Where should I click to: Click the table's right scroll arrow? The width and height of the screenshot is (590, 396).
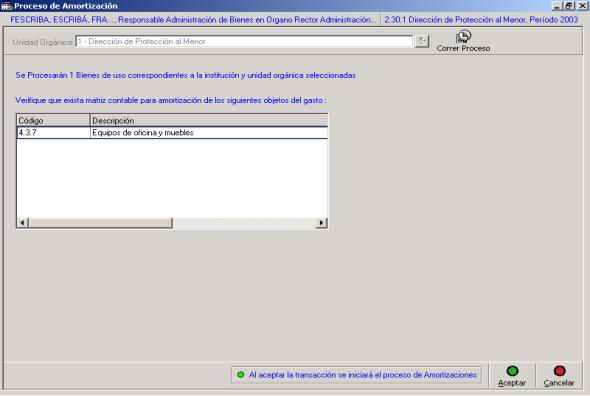point(321,223)
